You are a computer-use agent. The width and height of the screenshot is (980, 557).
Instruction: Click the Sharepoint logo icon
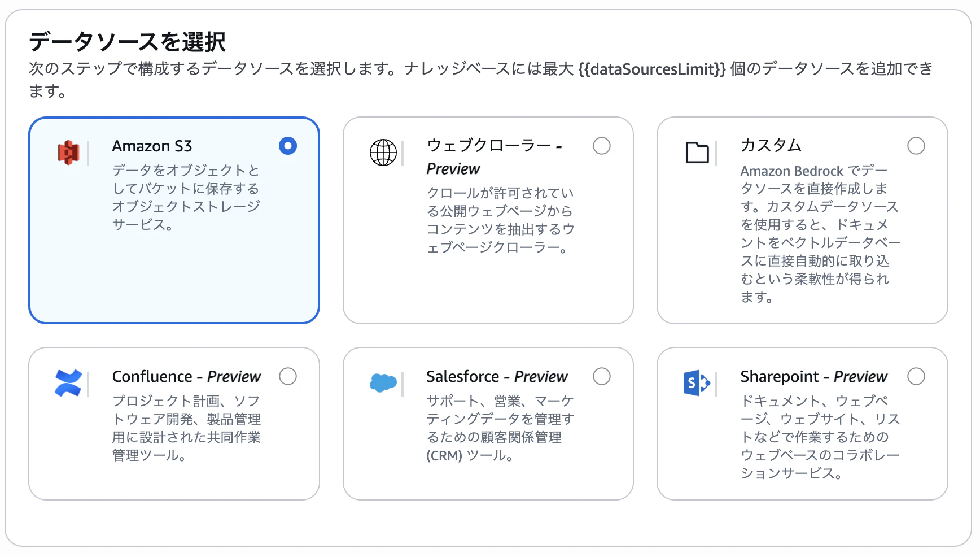(x=697, y=383)
